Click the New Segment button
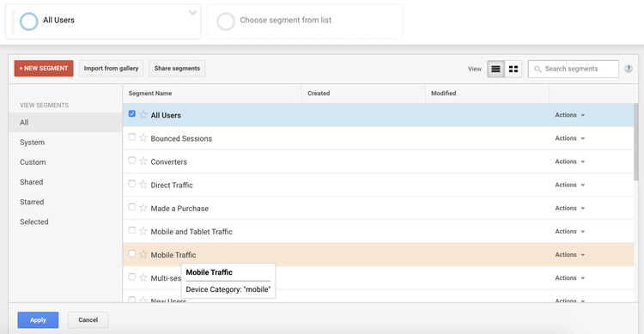Viewport: 644px width, 334px height. click(44, 68)
